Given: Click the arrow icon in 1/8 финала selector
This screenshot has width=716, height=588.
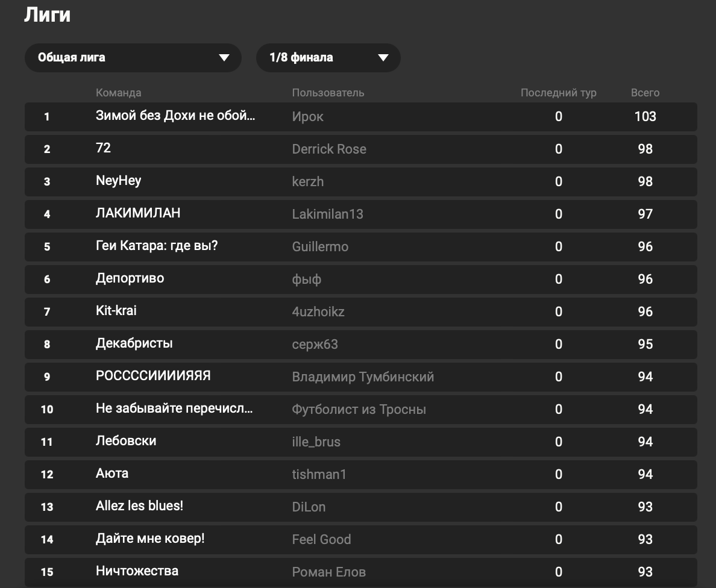Looking at the screenshot, I should 383,57.
